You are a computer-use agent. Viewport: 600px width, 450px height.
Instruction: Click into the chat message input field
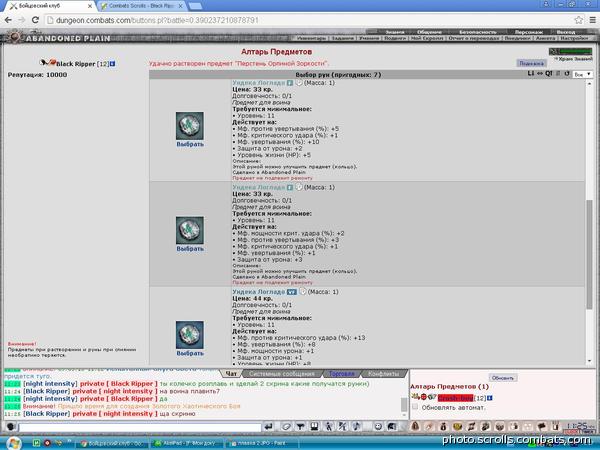(x=140, y=427)
